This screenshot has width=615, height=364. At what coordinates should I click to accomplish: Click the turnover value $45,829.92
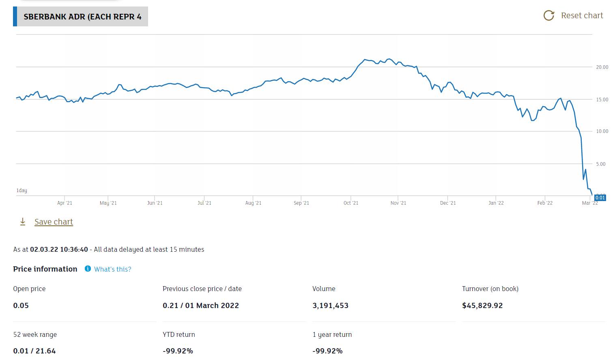click(482, 306)
